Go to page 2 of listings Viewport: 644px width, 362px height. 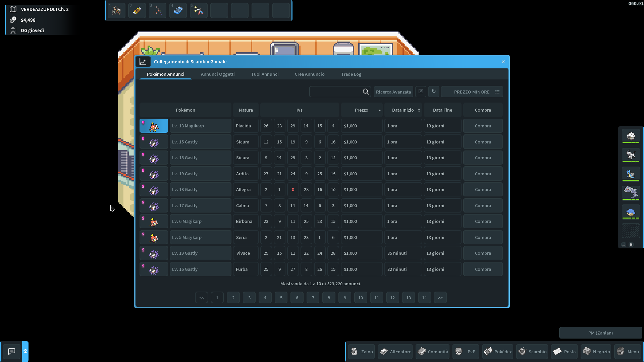point(233,298)
